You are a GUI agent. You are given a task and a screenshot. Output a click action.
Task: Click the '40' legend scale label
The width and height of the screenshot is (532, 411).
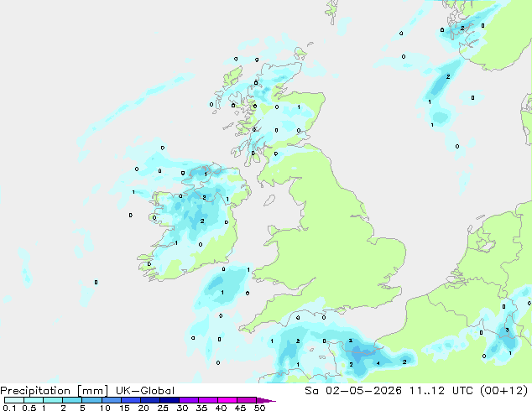tap(221, 408)
